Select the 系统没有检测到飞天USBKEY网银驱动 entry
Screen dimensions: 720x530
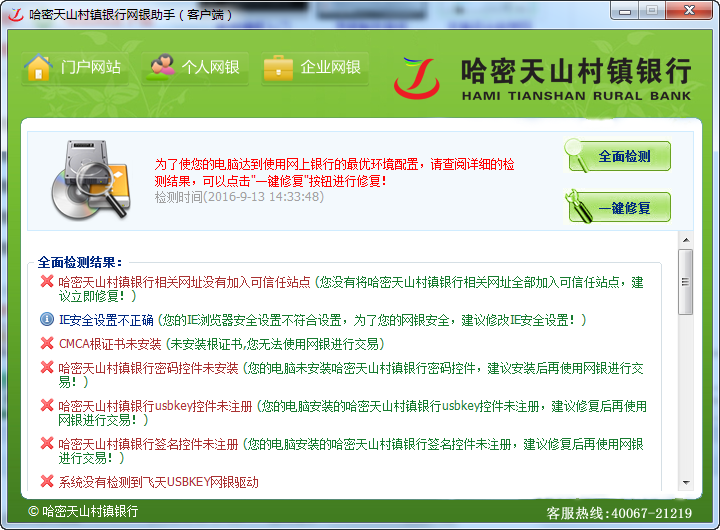pyautogui.click(x=158, y=482)
